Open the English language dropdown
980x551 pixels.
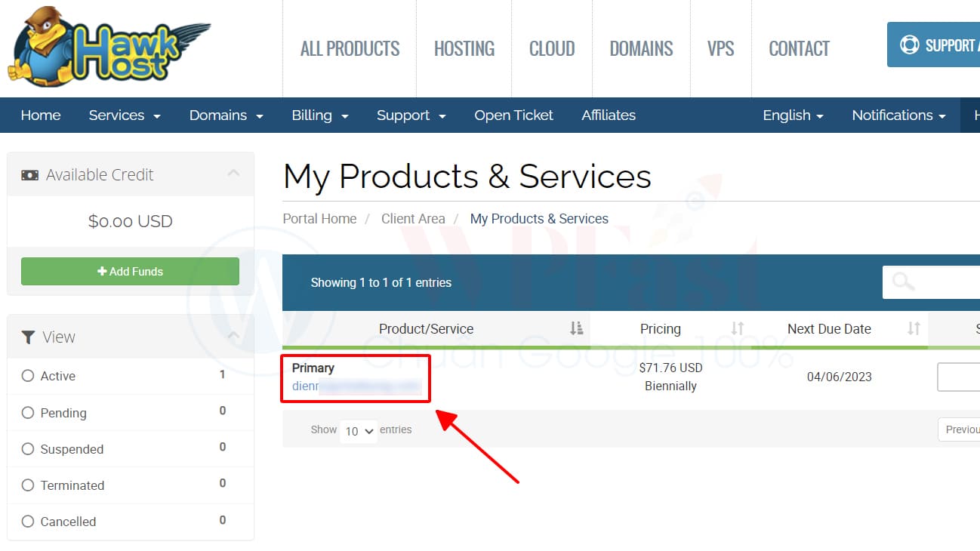(793, 115)
